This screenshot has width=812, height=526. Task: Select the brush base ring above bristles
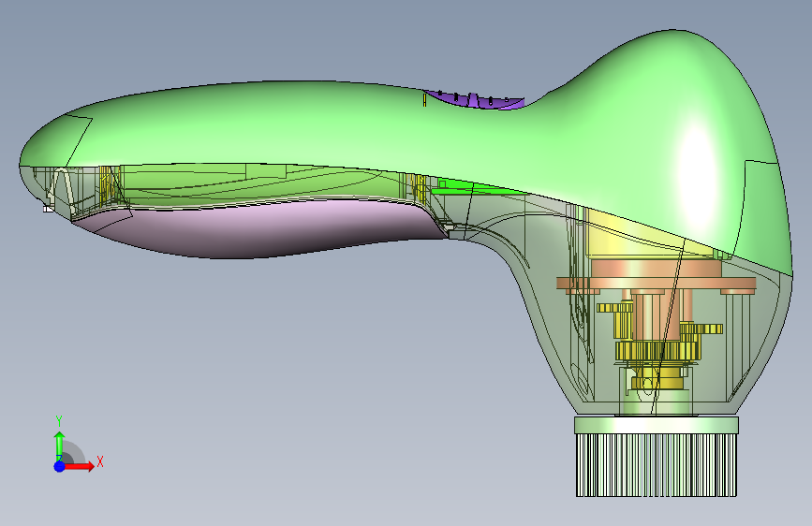(x=657, y=425)
